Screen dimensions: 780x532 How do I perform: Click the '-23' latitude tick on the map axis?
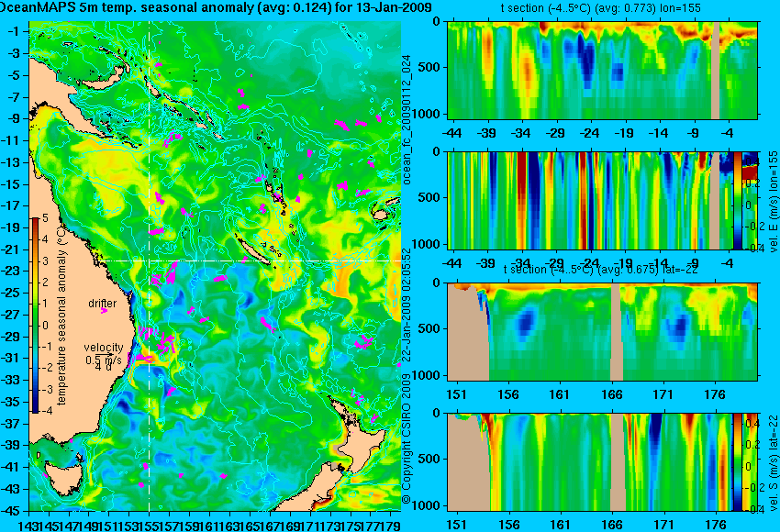click(11, 271)
